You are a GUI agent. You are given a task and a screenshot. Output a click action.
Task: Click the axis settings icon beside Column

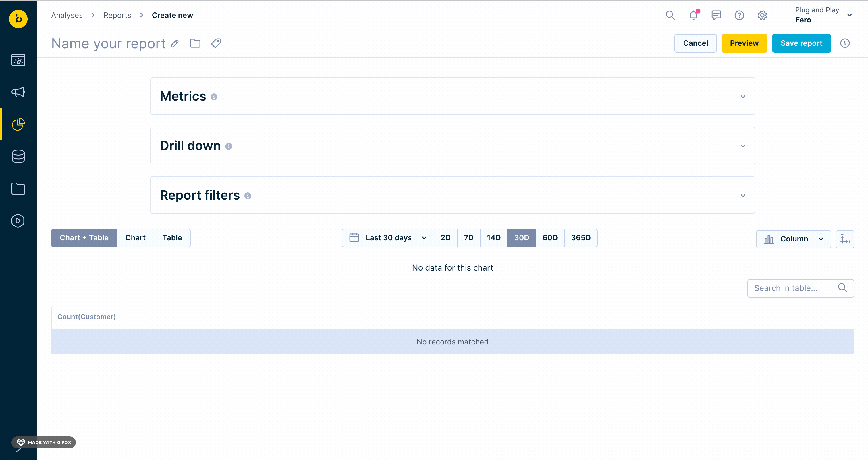tap(844, 239)
